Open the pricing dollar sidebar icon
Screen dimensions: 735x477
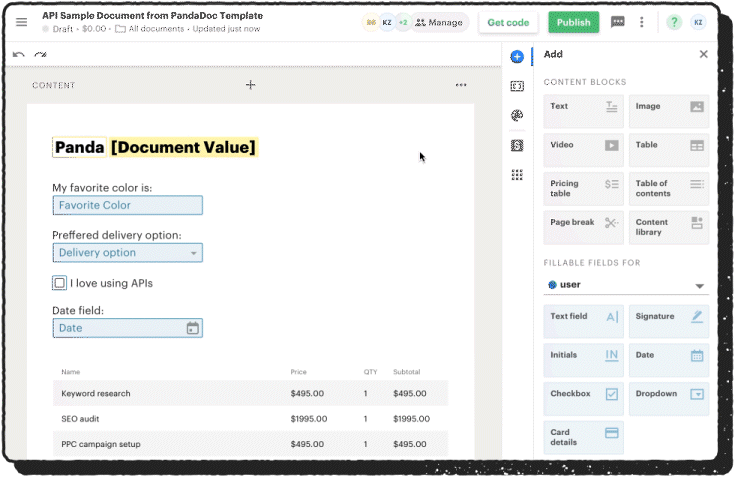coord(517,145)
